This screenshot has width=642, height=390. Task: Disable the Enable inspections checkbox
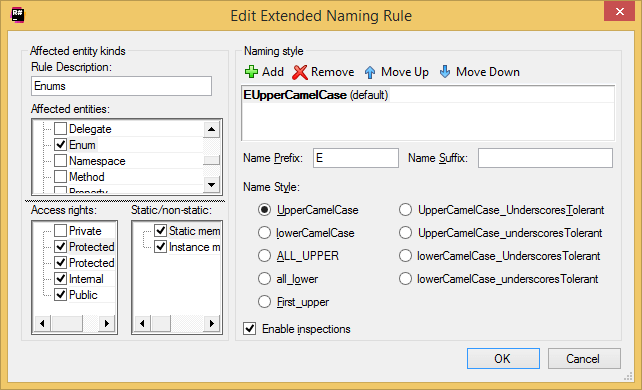coord(249,329)
